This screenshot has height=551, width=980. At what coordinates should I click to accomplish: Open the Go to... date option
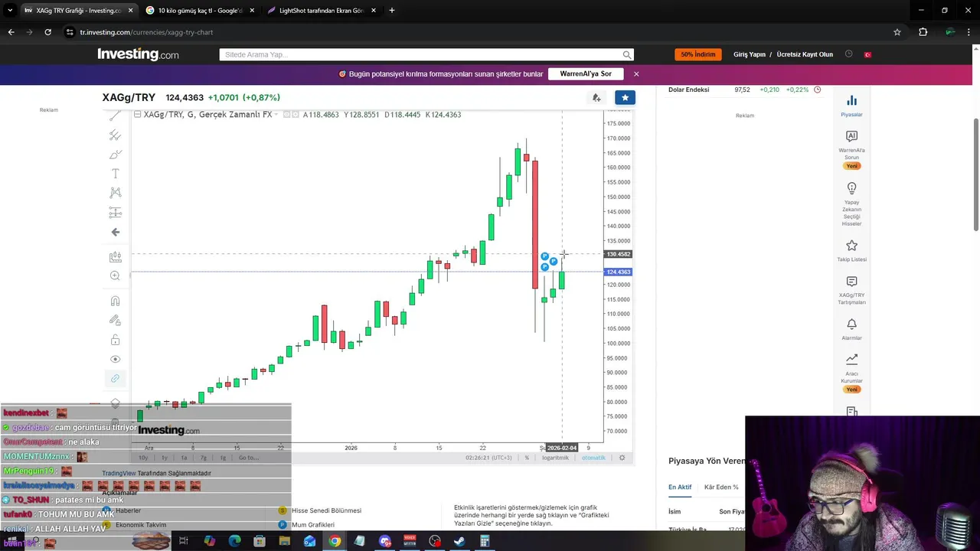point(248,458)
